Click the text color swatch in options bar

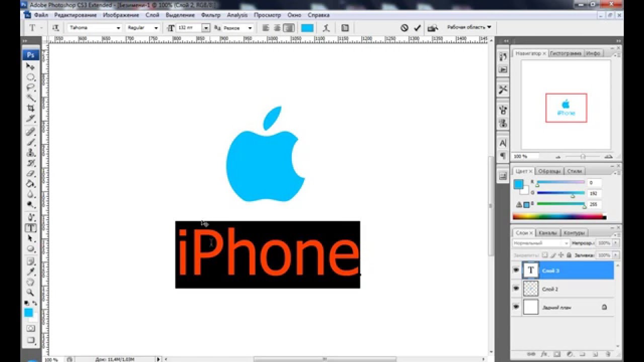pos(307,28)
